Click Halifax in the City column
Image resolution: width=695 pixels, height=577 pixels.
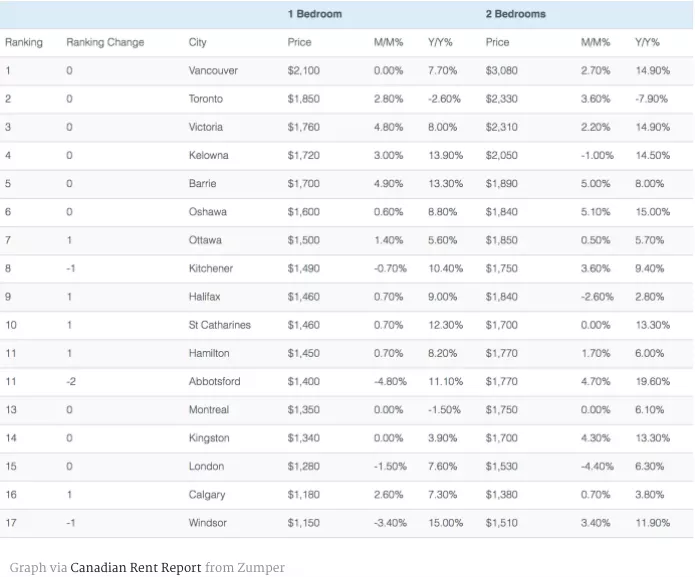[204, 297]
